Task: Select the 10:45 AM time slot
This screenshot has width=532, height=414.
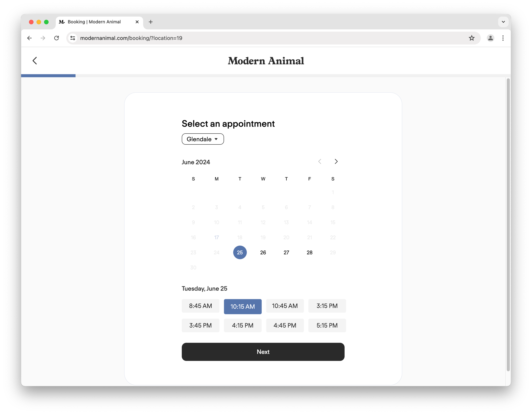Action: [285, 306]
